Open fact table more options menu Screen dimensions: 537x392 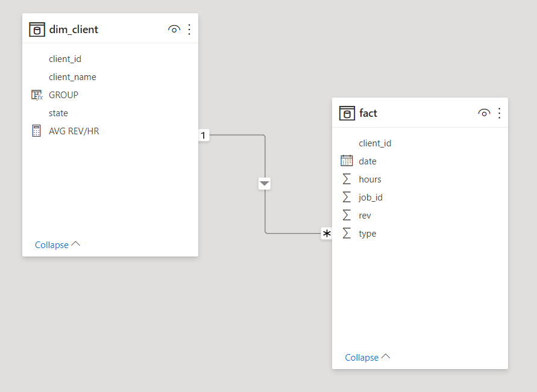tap(499, 113)
